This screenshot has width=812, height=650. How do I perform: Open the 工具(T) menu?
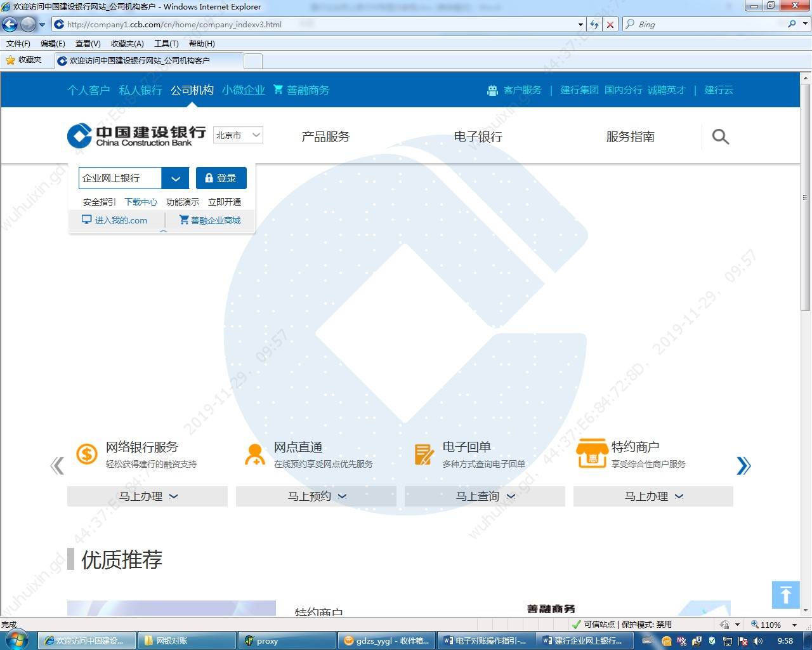166,43
